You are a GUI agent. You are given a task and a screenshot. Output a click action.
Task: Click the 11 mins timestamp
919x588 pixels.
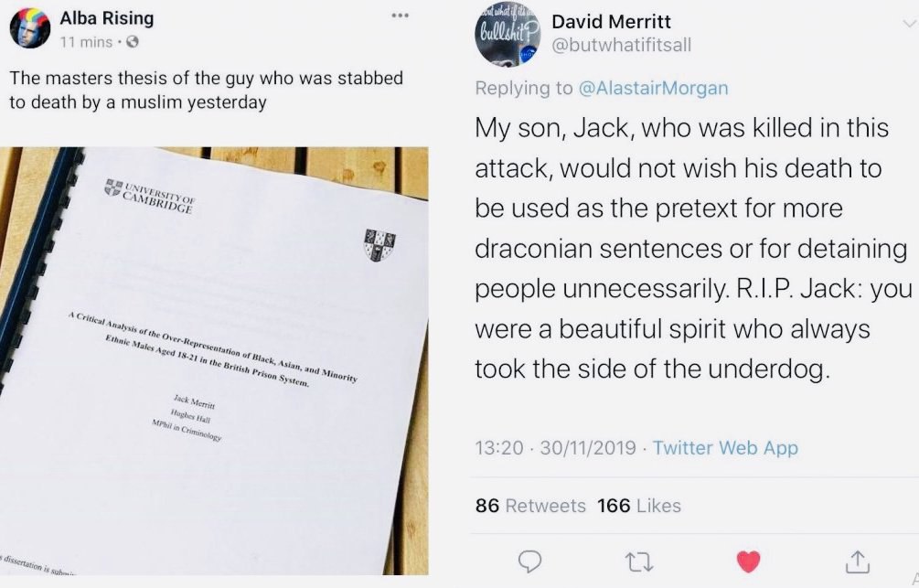click(x=86, y=42)
